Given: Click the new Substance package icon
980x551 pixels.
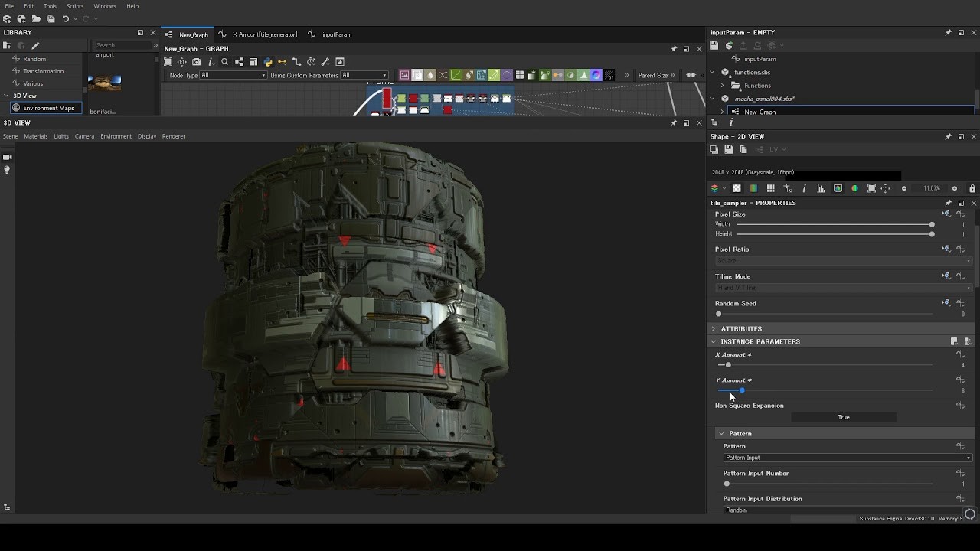Looking at the screenshot, I should pos(7,18).
